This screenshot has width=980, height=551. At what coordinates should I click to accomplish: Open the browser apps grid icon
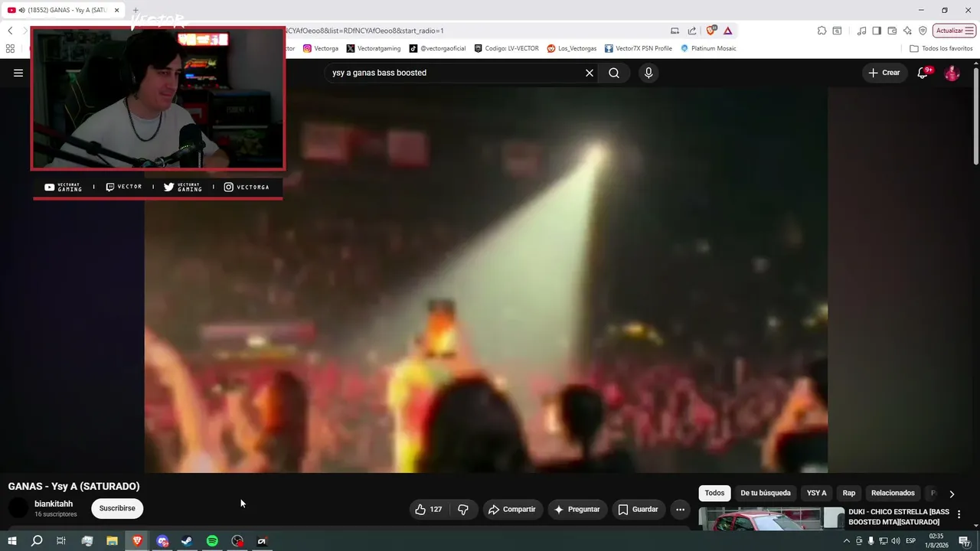pos(10,48)
